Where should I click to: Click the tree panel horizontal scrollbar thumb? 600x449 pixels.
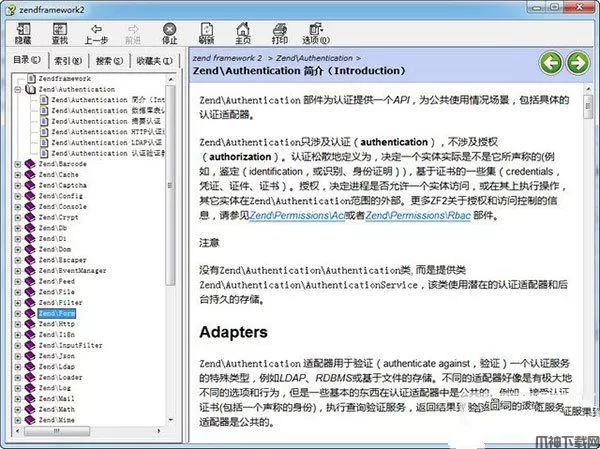57,431
